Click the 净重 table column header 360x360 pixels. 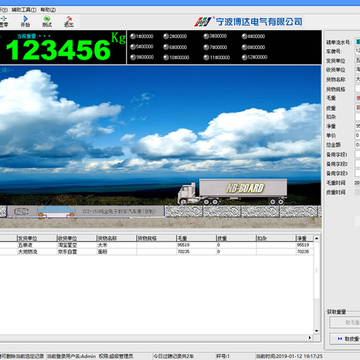pos(305,238)
